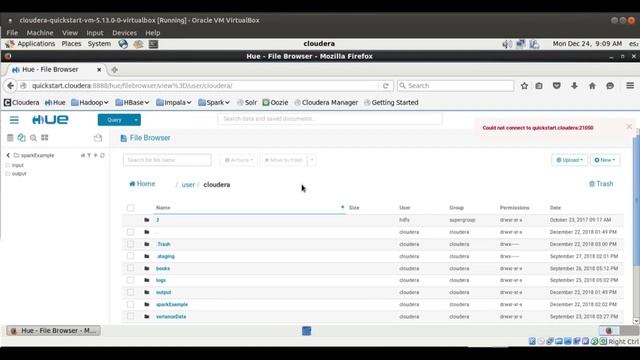Tick the varianceData row checkbox
The height and width of the screenshot is (360, 640).
pyautogui.click(x=131, y=316)
